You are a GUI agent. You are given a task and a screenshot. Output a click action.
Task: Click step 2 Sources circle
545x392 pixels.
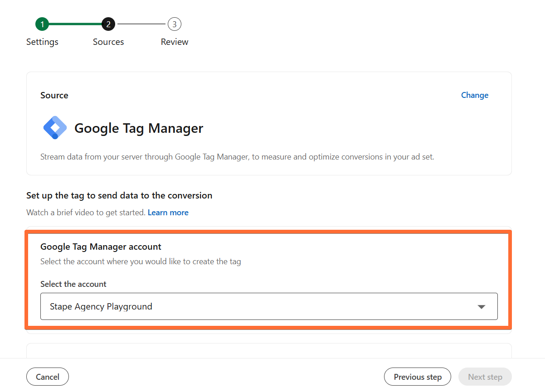point(108,24)
